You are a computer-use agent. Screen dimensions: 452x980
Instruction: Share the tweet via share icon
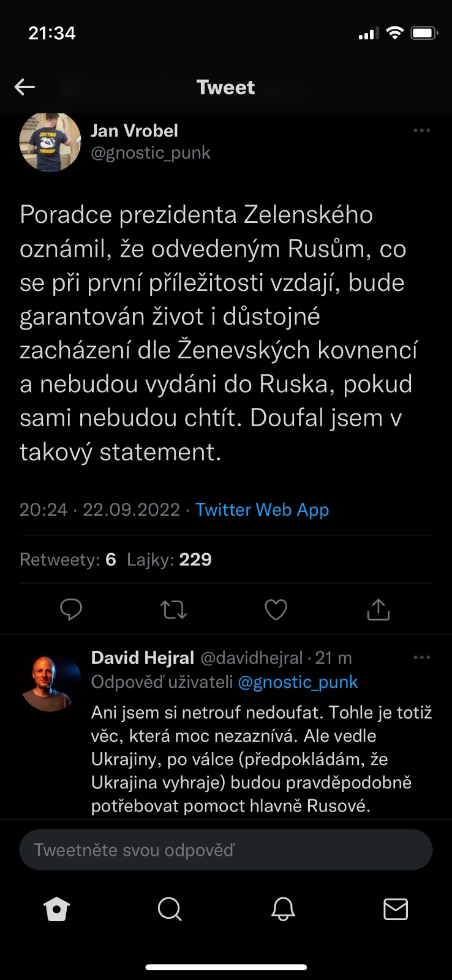coord(378,609)
